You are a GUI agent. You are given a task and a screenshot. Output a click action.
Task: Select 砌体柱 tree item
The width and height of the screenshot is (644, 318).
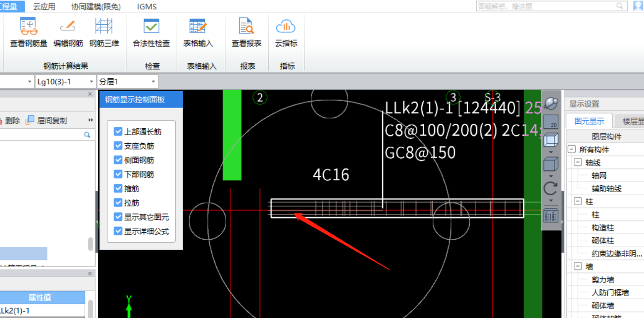click(x=603, y=241)
